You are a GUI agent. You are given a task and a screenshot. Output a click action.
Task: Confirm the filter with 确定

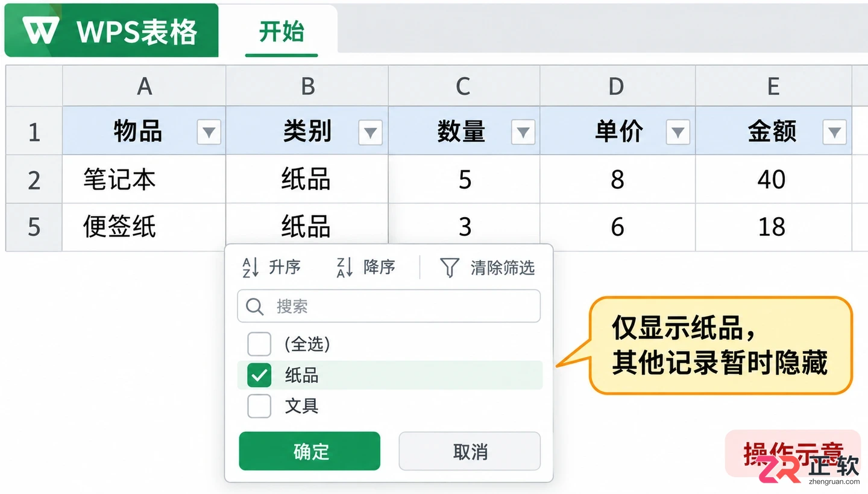[x=310, y=451]
